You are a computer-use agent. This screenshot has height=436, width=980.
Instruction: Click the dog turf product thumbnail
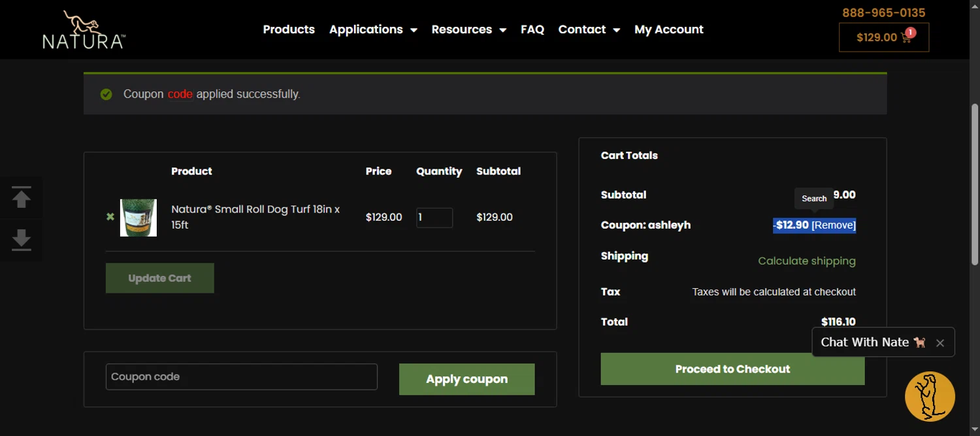pos(139,218)
